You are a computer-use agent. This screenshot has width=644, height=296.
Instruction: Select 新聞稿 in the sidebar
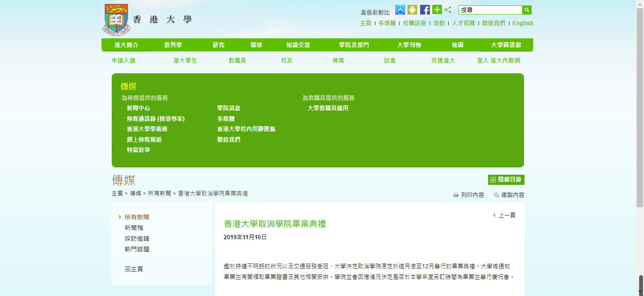(134, 228)
